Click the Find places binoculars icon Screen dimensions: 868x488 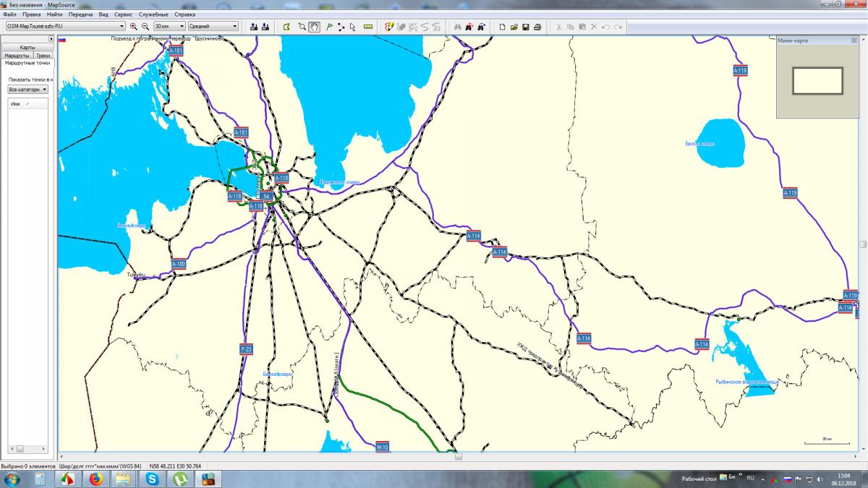pos(457,27)
